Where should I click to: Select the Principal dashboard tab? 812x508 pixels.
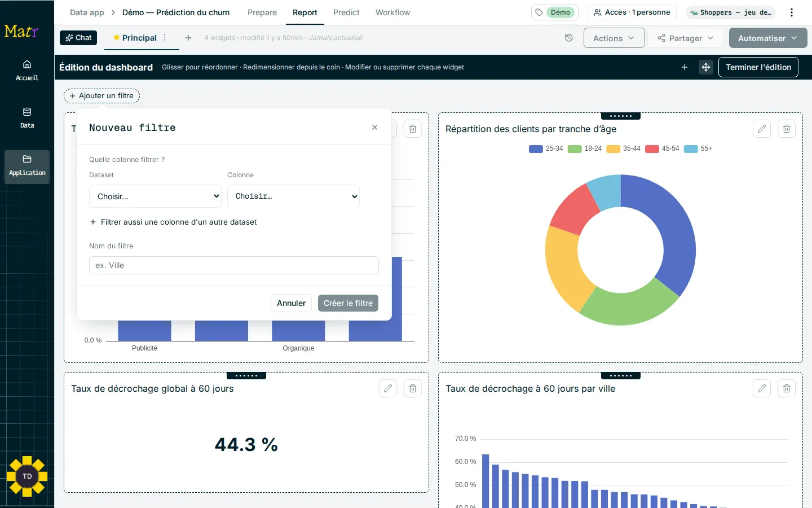[139, 38]
